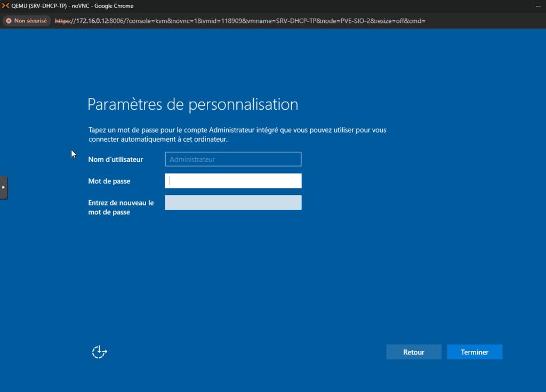Click the red insecure warning icon

9,21
